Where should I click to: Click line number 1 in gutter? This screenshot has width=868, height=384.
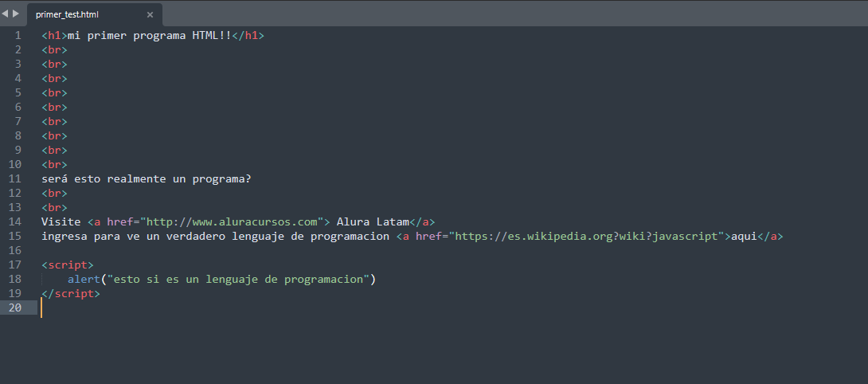(18, 36)
